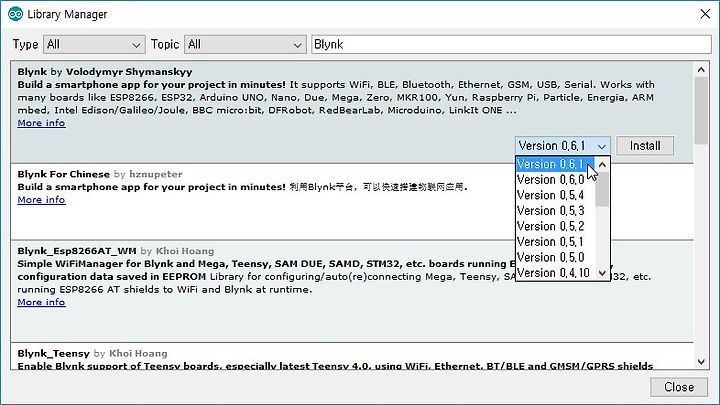Viewport: 720px width, 405px height.
Task: Install the Blynk library
Action: pos(645,146)
